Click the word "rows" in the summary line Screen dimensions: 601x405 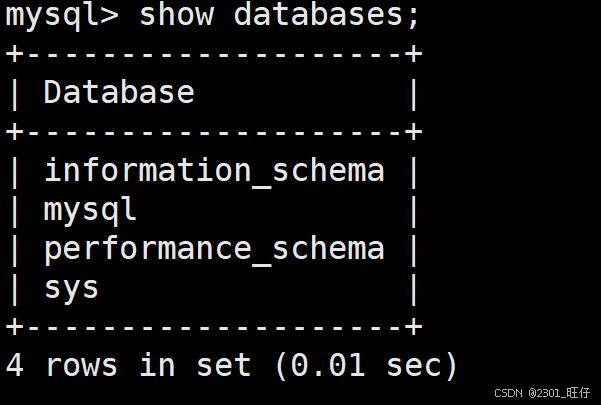coord(81,365)
